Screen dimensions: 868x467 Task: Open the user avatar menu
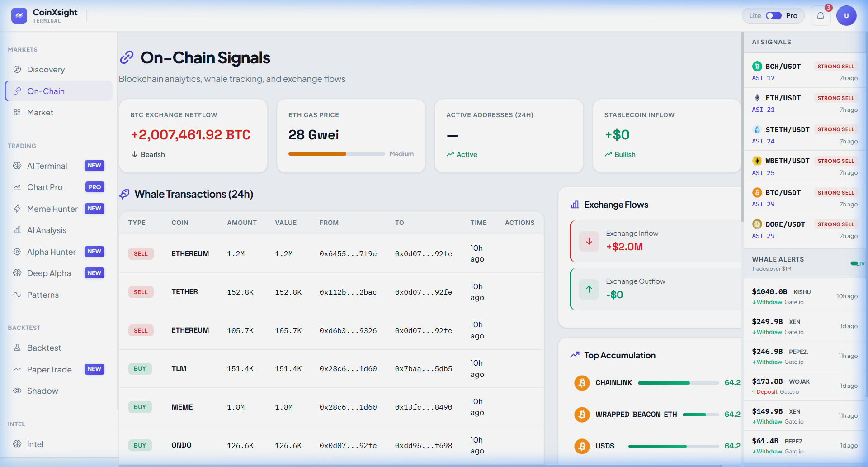tap(846, 16)
